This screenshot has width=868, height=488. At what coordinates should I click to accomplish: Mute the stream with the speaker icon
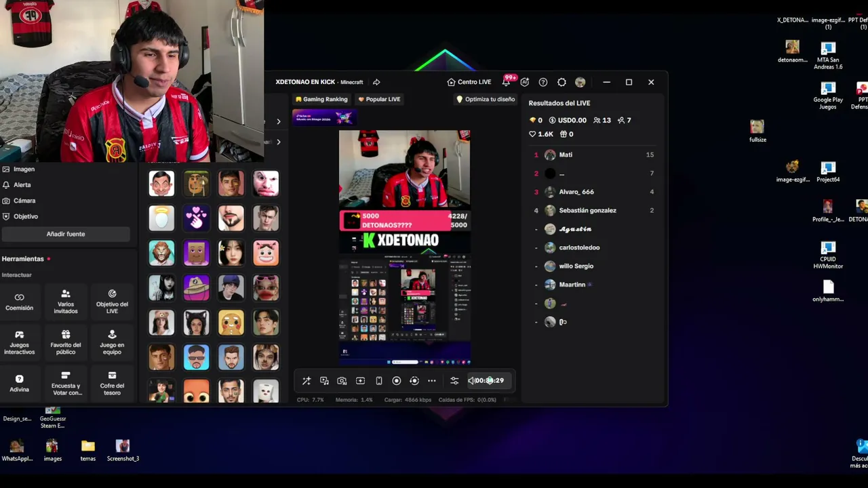(x=471, y=381)
